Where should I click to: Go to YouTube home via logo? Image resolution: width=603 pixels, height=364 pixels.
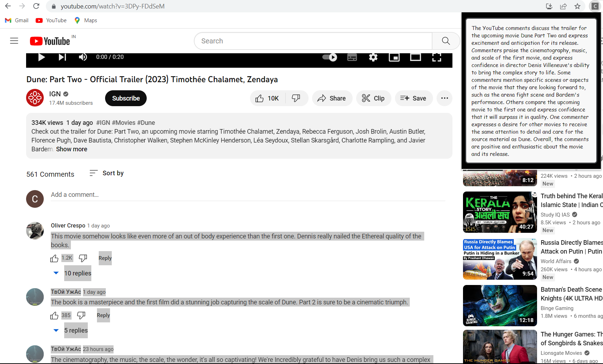[50, 41]
